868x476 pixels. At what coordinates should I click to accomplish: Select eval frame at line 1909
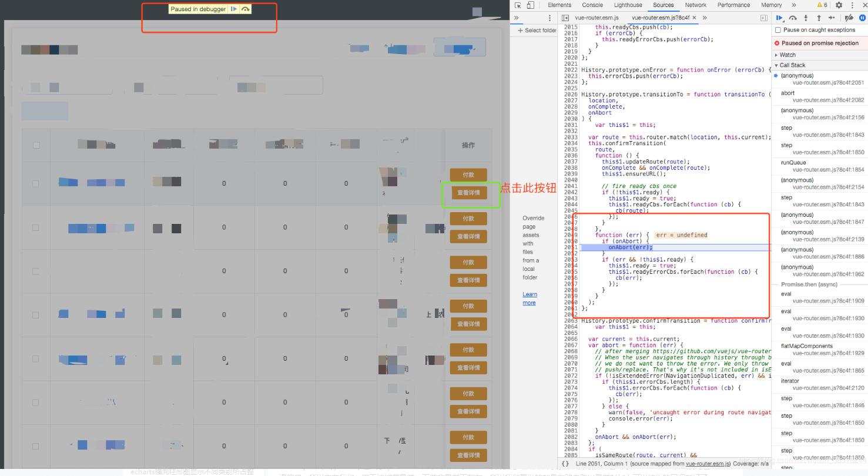point(819,297)
